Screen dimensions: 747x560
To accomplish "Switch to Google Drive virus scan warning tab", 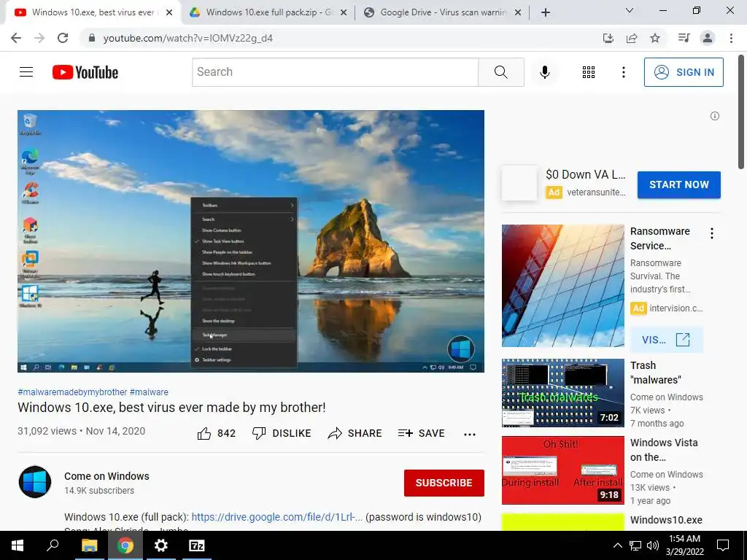I will (x=441, y=12).
